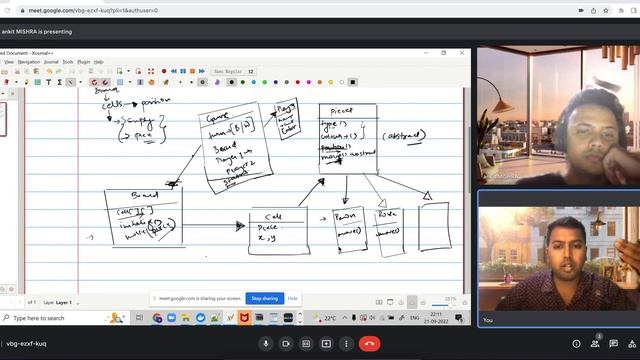Expand the eraser options dropdown arrow

click(16, 82)
